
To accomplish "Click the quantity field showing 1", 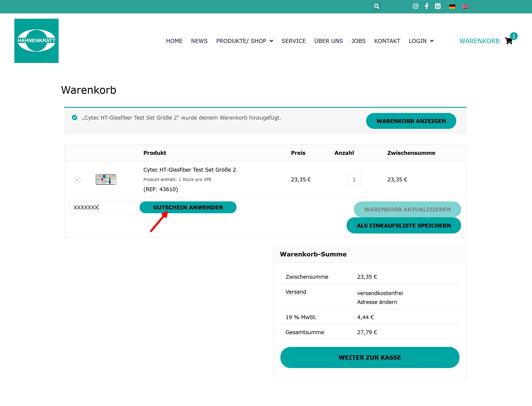I will click(354, 180).
